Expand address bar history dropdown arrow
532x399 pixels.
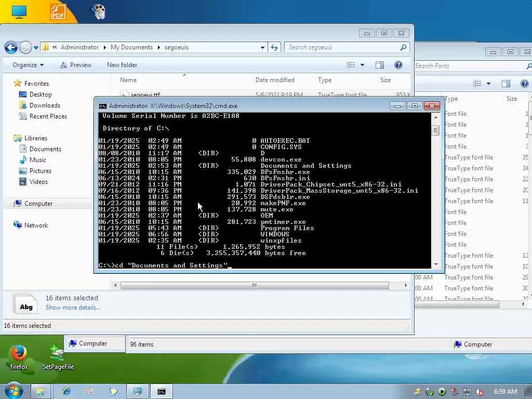pos(262,47)
